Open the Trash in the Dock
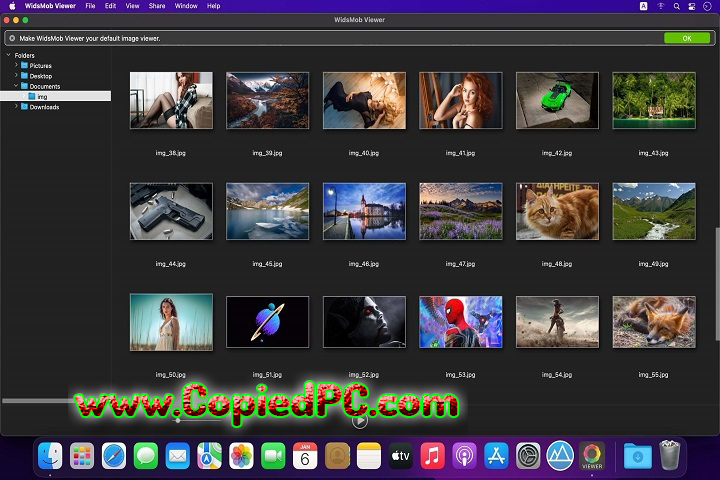 [670, 456]
